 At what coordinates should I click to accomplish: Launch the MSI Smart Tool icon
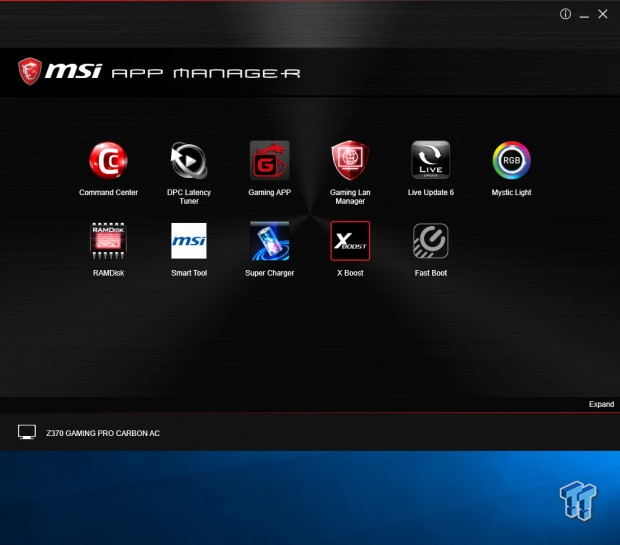[189, 241]
